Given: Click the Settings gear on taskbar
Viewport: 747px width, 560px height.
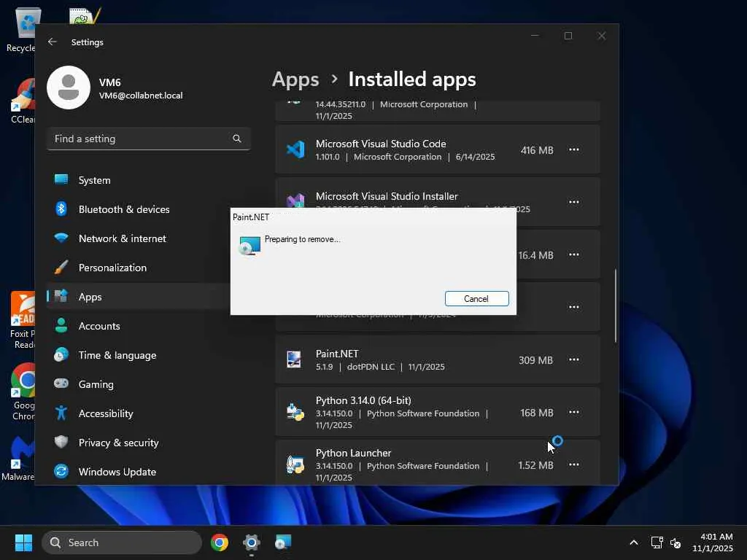Looking at the screenshot, I should click(251, 542).
